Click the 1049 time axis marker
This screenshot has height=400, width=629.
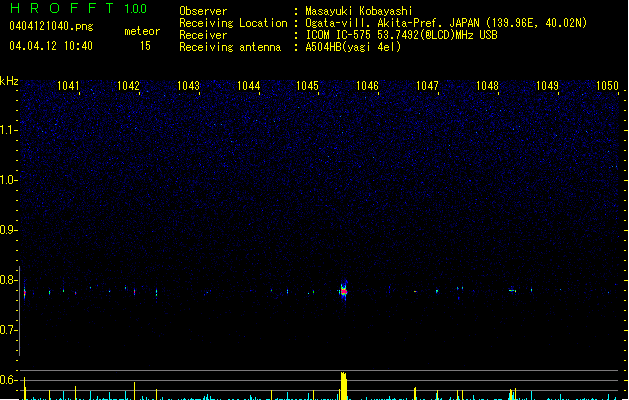[x=547, y=86]
